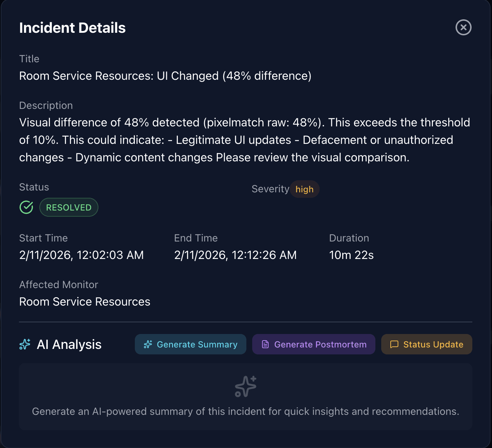Open the Status Update generator

coord(426,344)
